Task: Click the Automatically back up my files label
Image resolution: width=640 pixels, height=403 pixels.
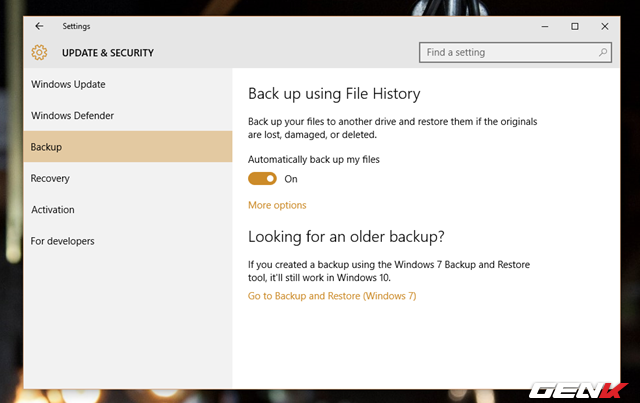Action: [x=314, y=159]
